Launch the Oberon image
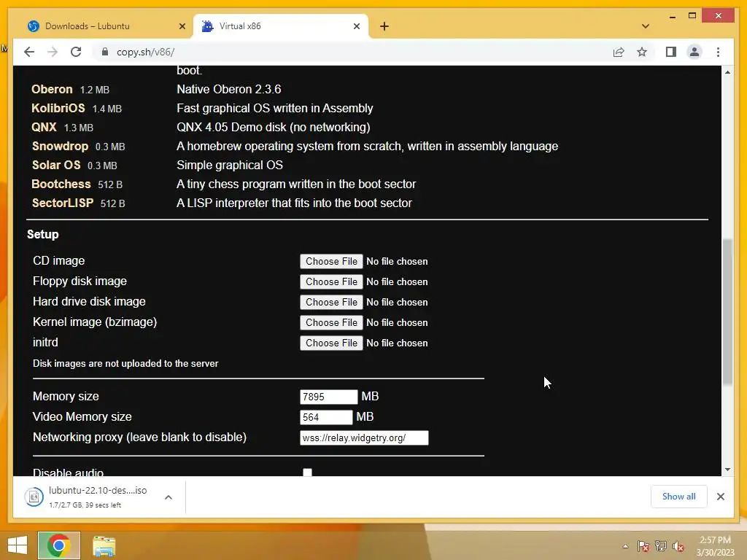The height and width of the screenshot is (560, 747). click(52, 89)
